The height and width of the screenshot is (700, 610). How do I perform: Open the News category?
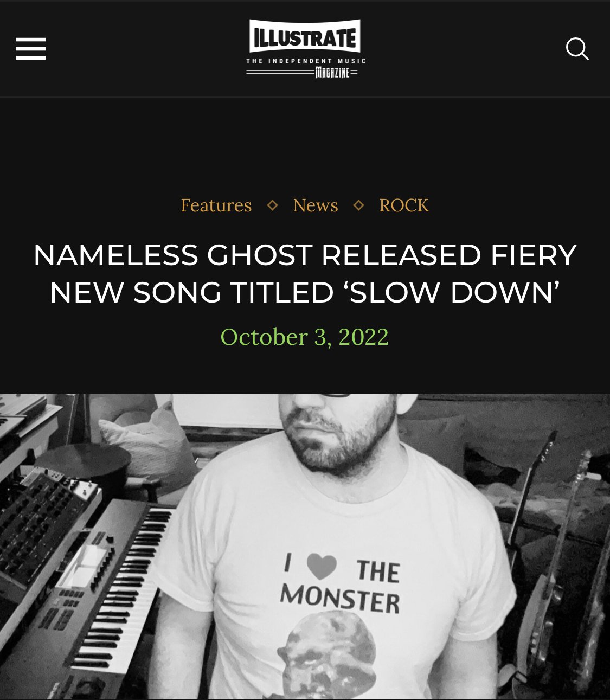point(316,205)
